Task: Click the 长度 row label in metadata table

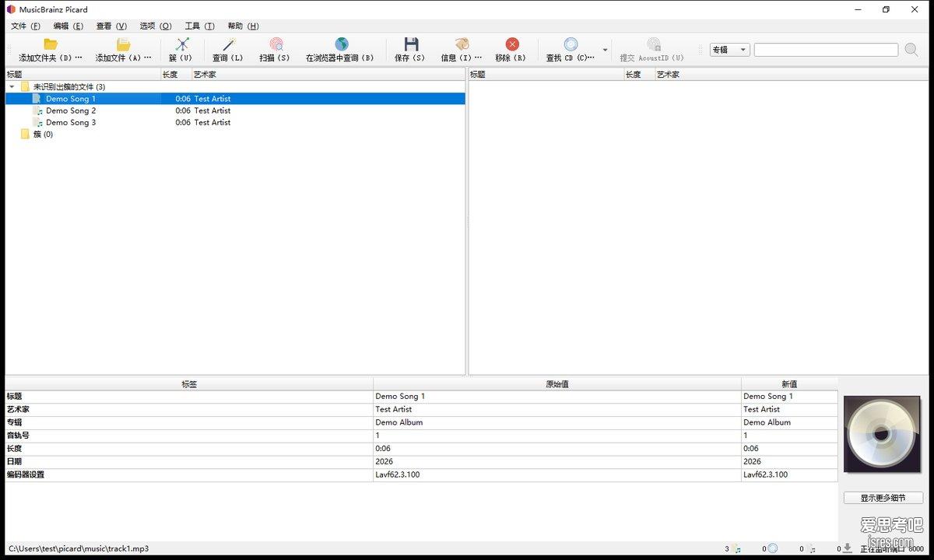Action: click(15, 449)
